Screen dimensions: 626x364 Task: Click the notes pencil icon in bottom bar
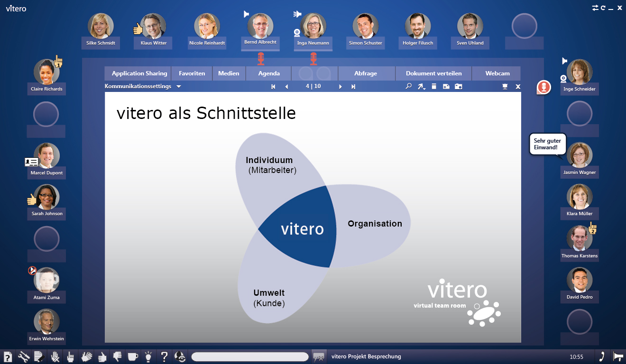(39, 356)
